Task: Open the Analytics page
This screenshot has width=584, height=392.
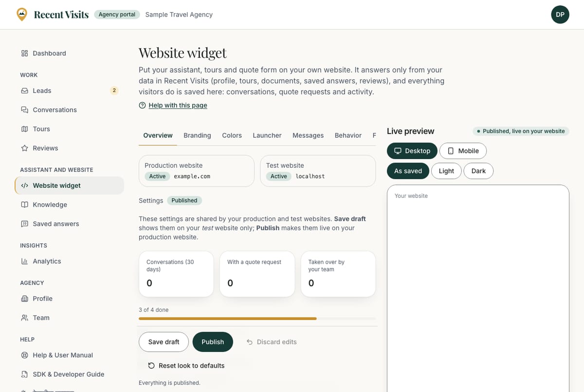Action: click(x=69, y=262)
